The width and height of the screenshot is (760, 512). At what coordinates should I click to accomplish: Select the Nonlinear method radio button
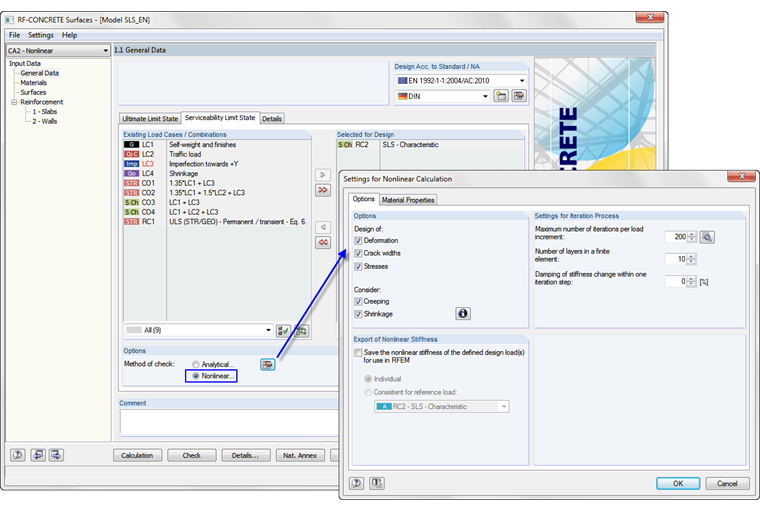coord(196,376)
